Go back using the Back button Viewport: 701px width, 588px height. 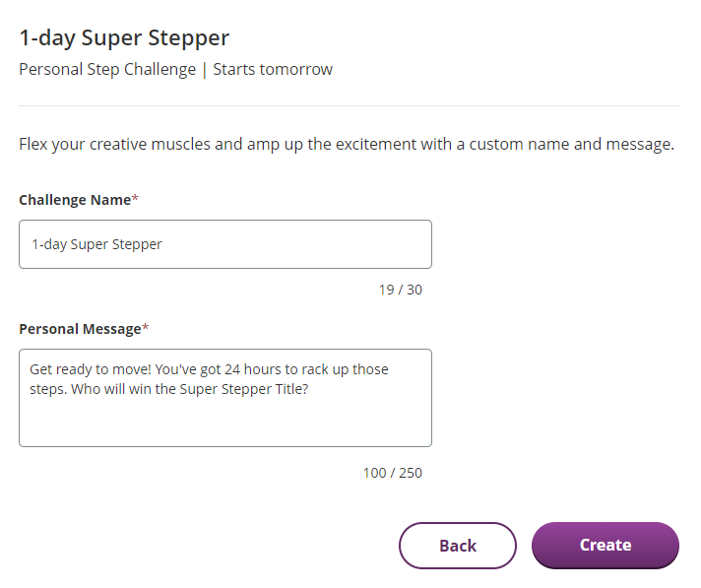[458, 545]
